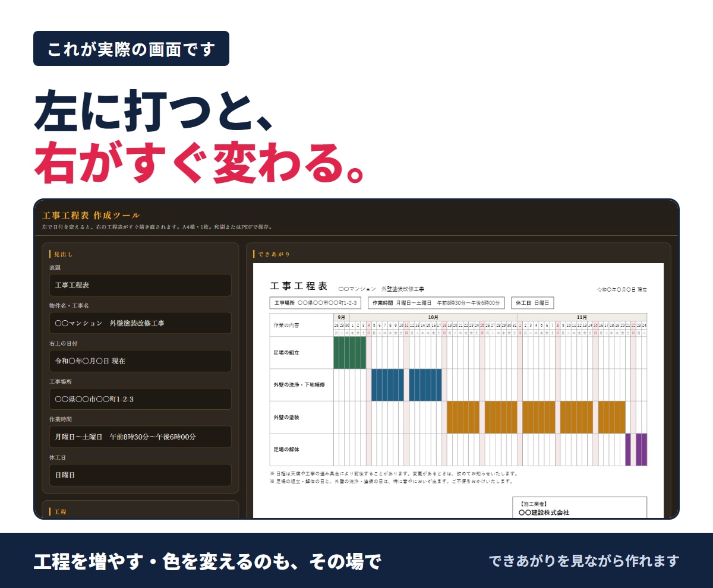713x588 pixels.
Task: Click できあがりを見ながら作れます footer text
Action: (583, 561)
